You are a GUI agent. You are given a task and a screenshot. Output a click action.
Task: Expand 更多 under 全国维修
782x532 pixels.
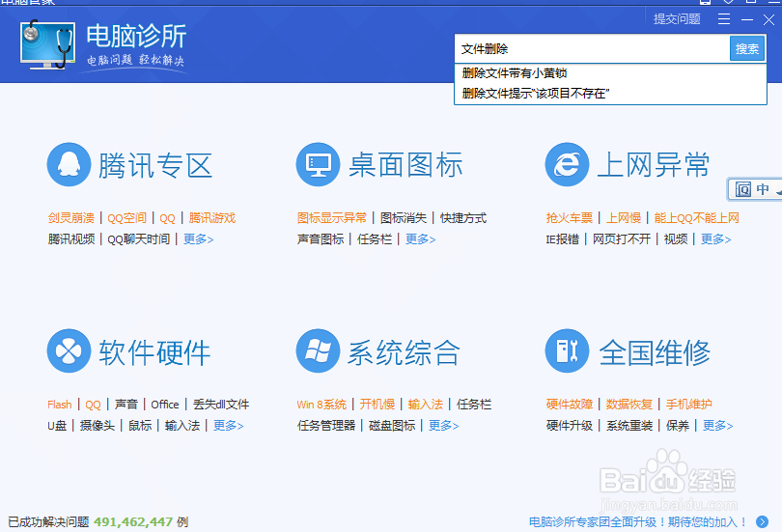pos(718,426)
